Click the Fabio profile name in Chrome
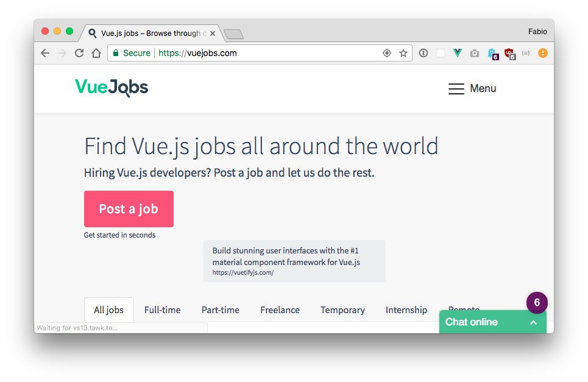This screenshot has height=382, width=588. pos(537,32)
